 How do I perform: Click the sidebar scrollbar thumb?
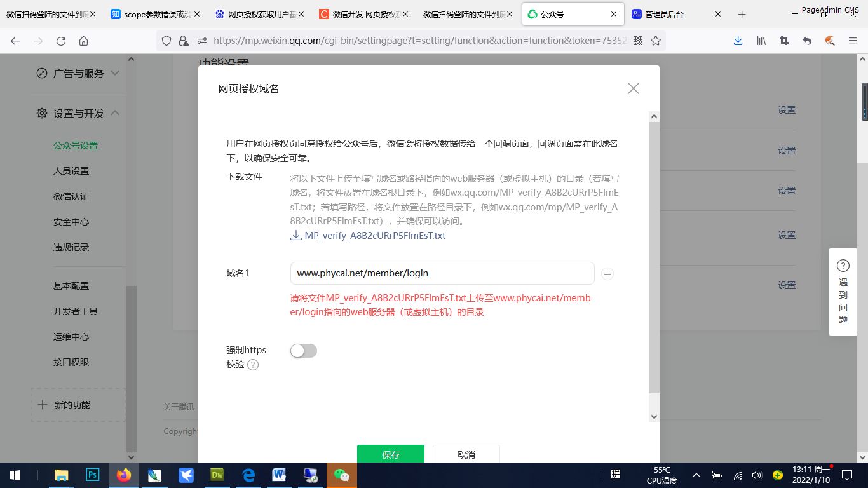tap(131, 369)
